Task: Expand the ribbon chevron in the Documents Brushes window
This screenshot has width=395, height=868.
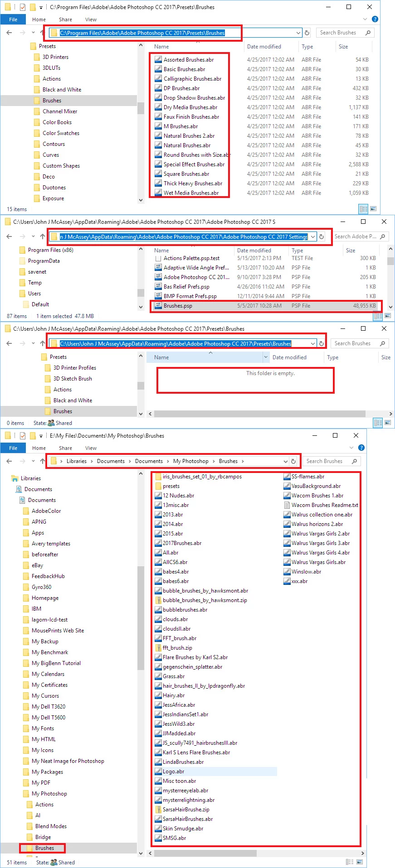Action: point(351,448)
